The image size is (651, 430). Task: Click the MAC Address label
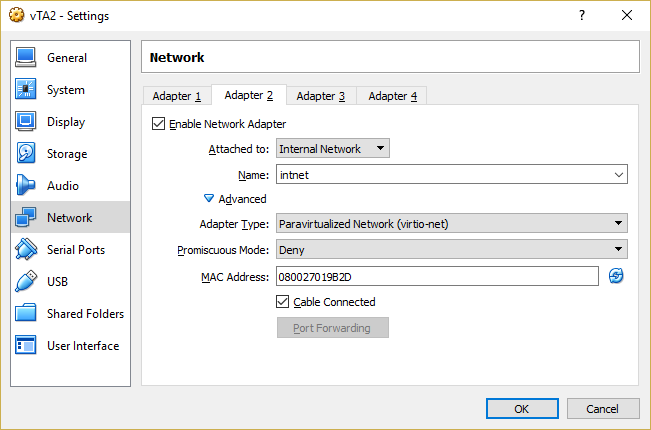tap(235, 277)
